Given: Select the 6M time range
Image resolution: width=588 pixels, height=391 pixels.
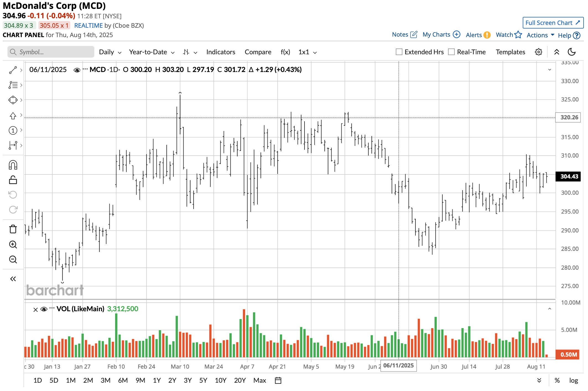Looking at the screenshot, I should [x=123, y=380].
